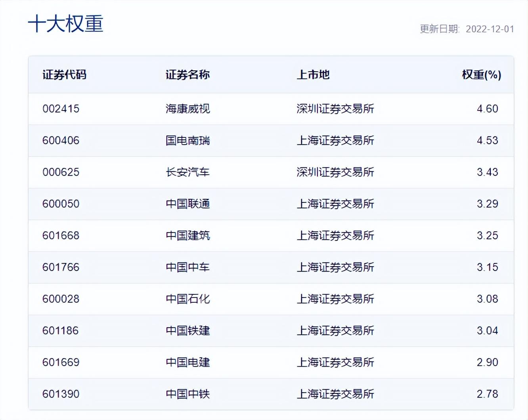Select stock name 国电南瑞

(x=187, y=140)
